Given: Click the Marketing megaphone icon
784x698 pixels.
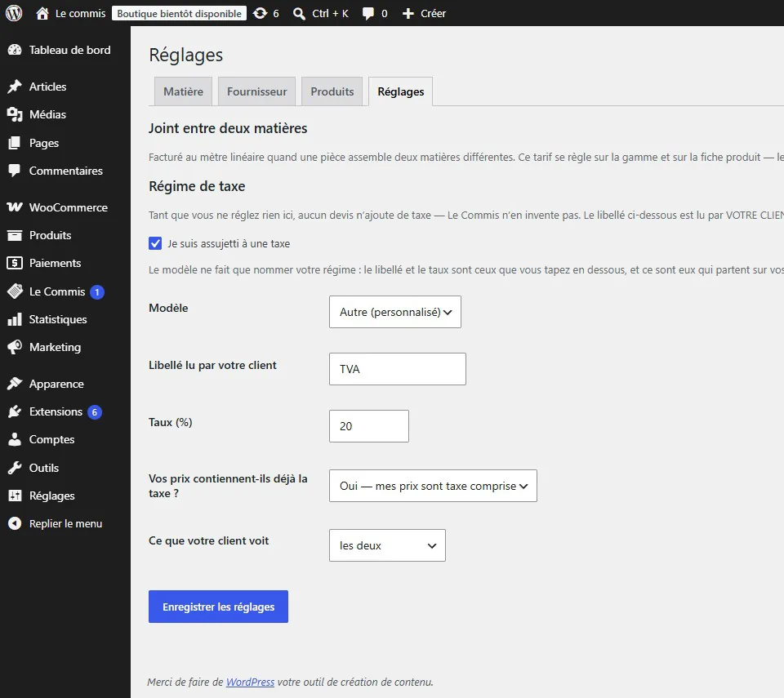Looking at the screenshot, I should coord(15,347).
